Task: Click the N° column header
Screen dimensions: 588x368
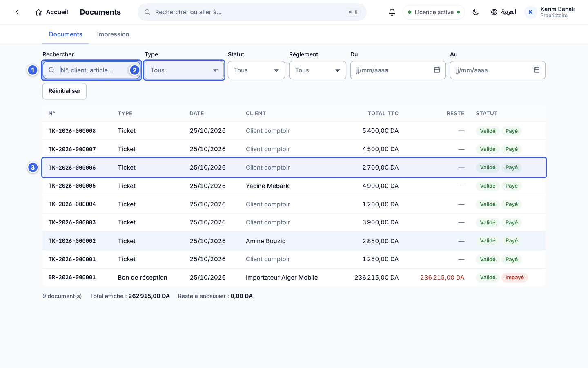Action: pos(52,114)
